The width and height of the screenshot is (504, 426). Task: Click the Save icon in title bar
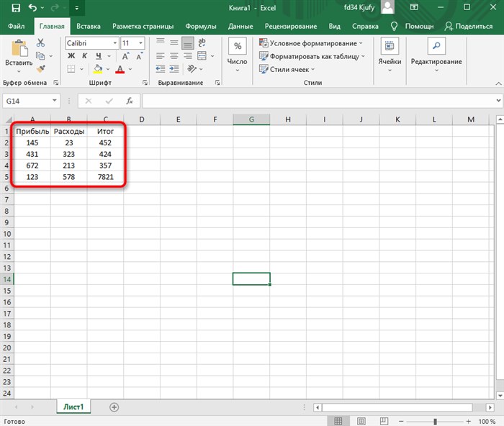pos(16,8)
